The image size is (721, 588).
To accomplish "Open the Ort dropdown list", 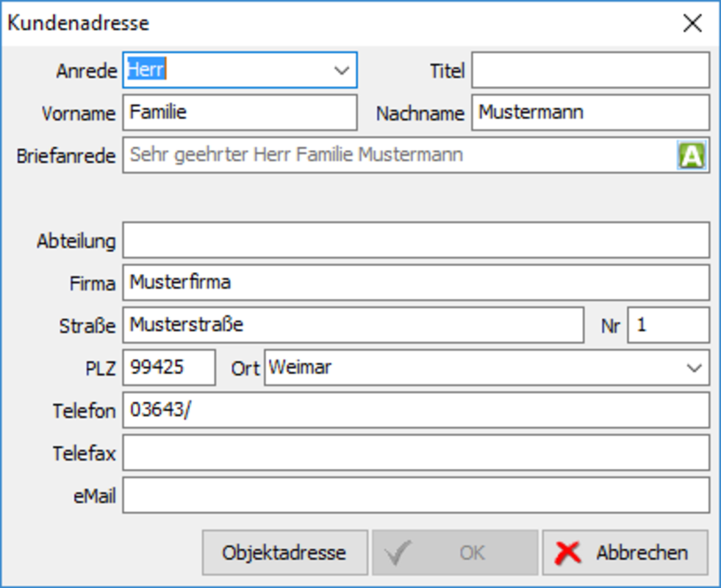I will (x=694, y=367).
